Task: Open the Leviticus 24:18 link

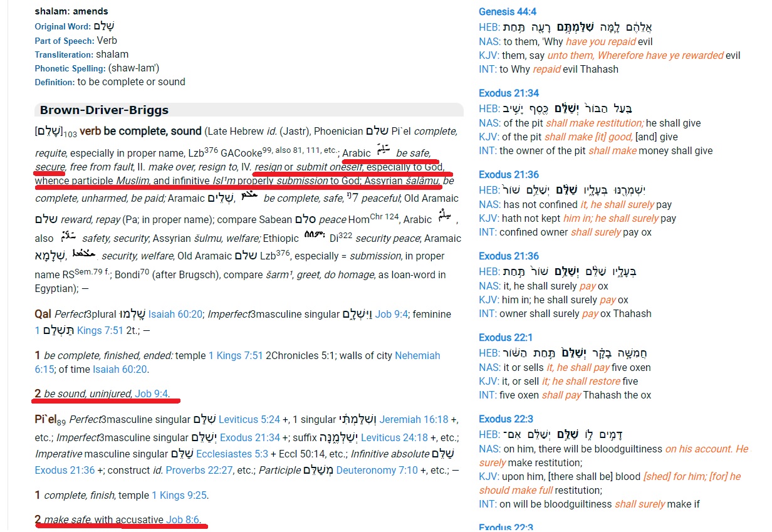Action: pos(394,437)
